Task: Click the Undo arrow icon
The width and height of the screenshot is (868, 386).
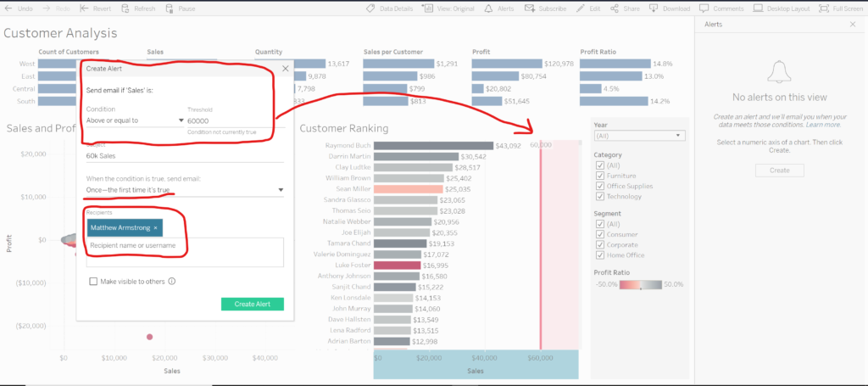Action: coord(8,8)
